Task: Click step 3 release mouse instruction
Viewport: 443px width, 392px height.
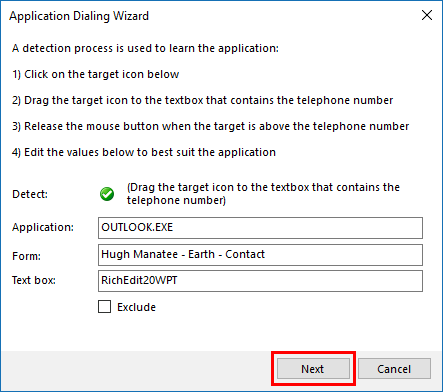Action: click(x=211, y=126)
